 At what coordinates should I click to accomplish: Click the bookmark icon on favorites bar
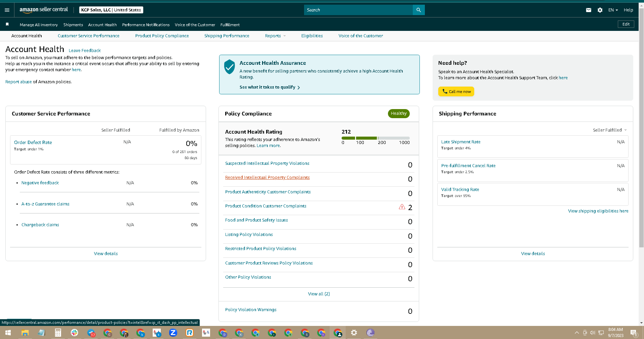(x=7, y=25)
